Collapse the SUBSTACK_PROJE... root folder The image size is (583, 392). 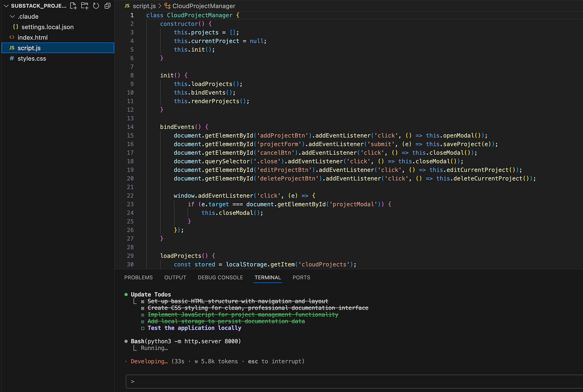6,6
